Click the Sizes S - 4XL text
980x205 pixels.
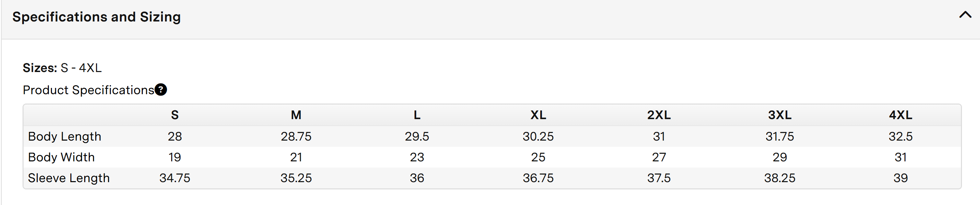point(62,68)
